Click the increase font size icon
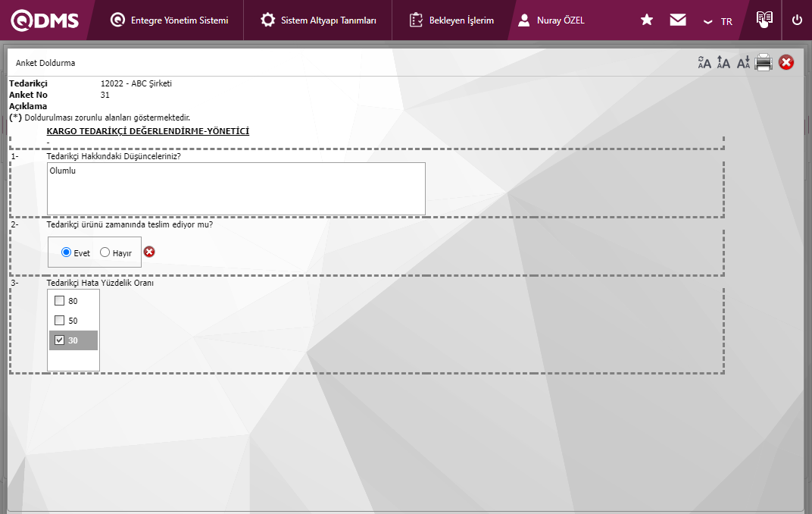The image size is (812, 514). (723, 63)
